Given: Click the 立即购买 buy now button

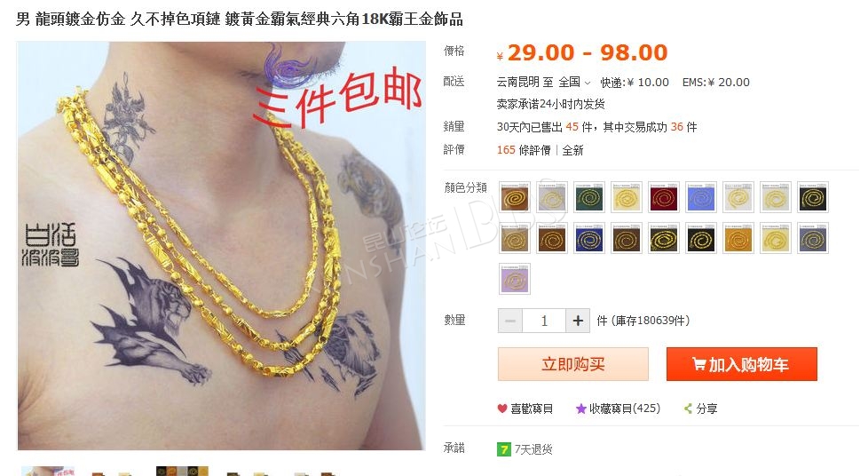Looking at the screenshot, I should (573, 364).
